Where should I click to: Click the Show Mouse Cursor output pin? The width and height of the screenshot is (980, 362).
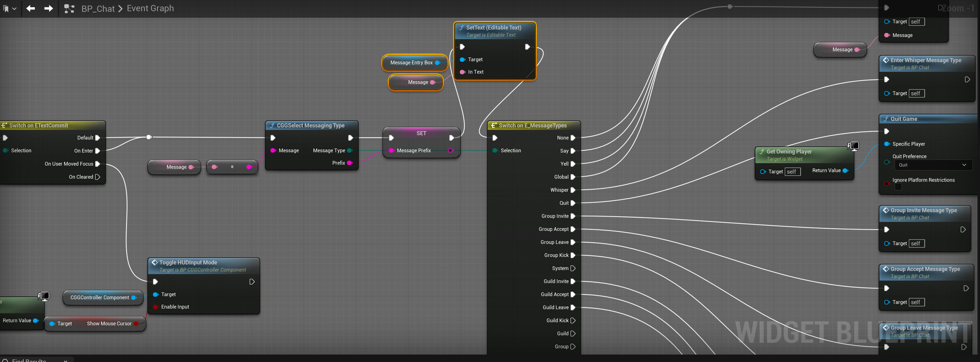[136, 323]
